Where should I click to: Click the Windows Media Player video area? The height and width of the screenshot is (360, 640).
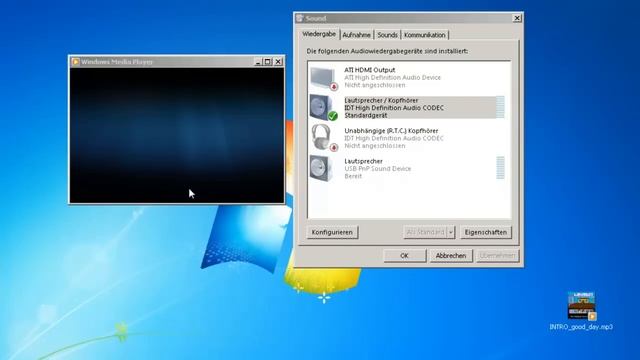pos(177,135)
